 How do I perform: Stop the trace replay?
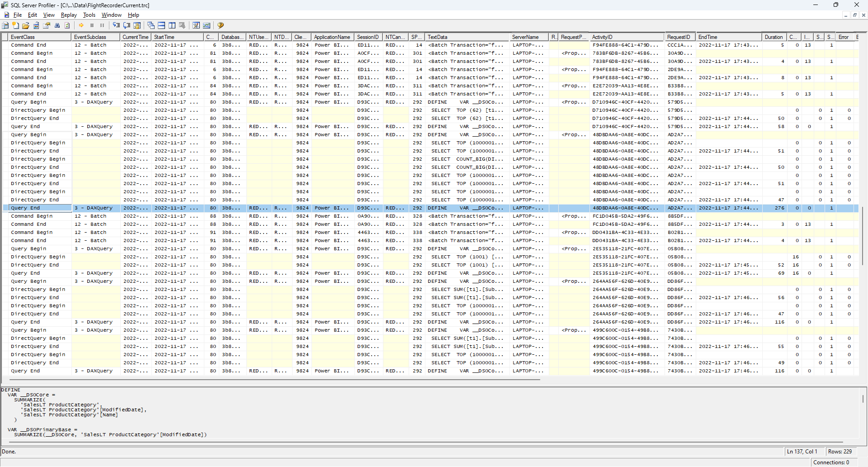coord(92,25)
